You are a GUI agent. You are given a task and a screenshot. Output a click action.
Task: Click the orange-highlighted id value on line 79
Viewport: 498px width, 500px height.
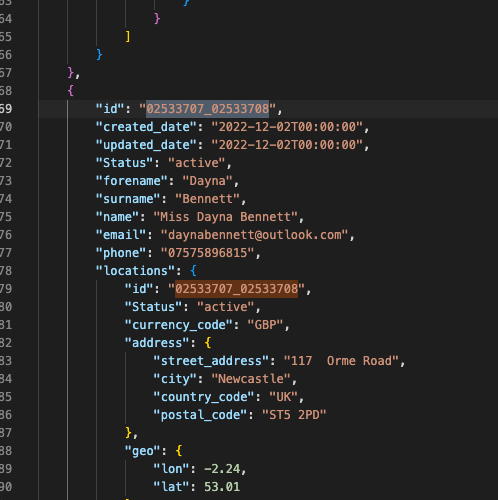pyautogui.click(x=236, y=289)
